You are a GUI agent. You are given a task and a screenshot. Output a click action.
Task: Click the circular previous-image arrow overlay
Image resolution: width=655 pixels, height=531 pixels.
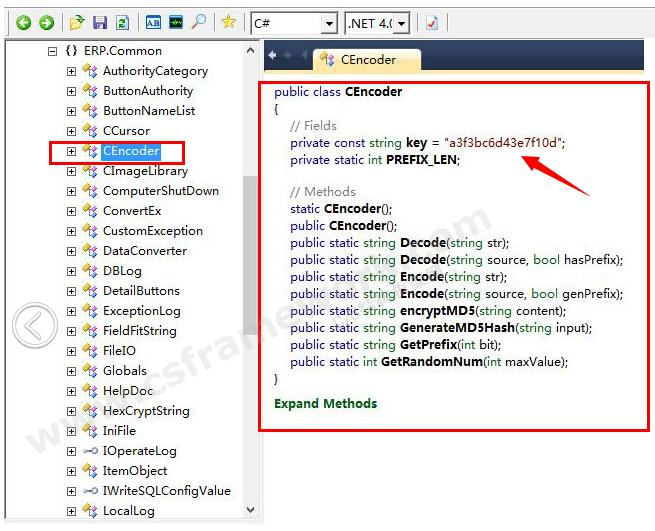[35, 326]
